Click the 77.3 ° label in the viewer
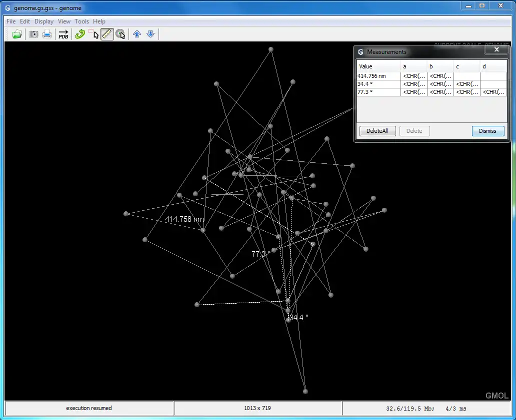The height and width of the screenshot is (420, 516). click(x=261, y=254)
